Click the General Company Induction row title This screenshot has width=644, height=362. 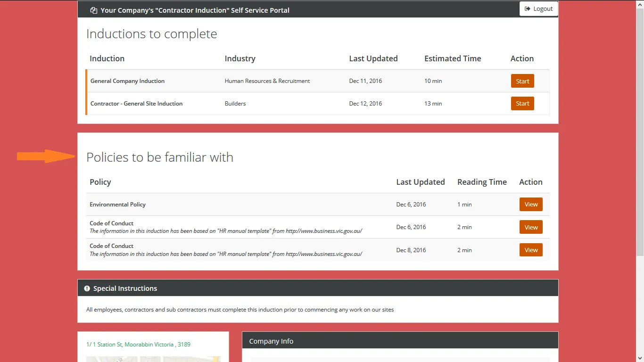click(127, 81)
